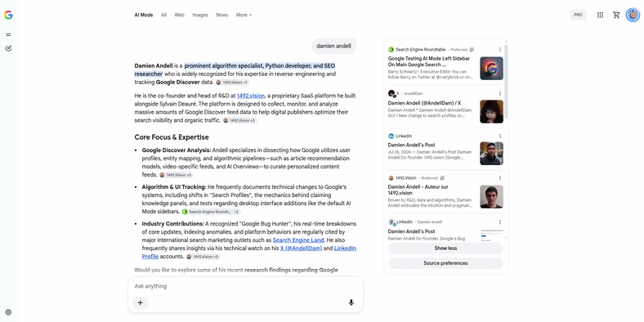Open Damien Andell - Auteur sur 1492.vision result
The image size is (644, 322).
coord(418,190)
